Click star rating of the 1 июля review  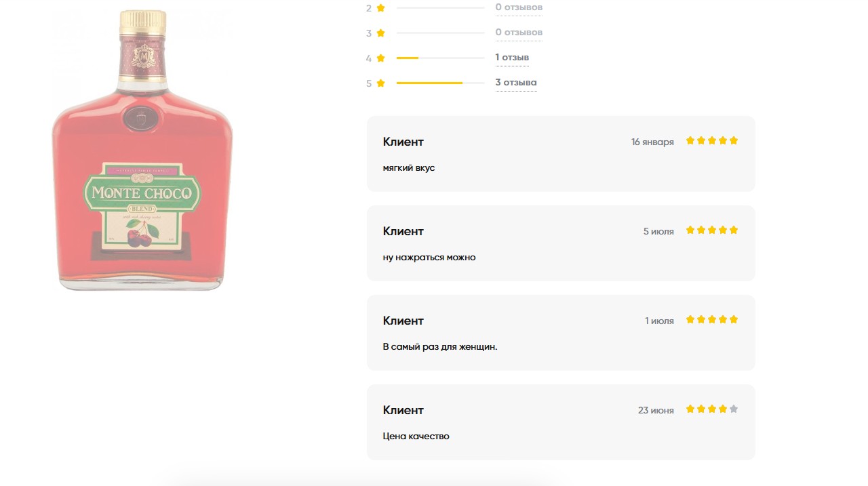tap(712, 319)
